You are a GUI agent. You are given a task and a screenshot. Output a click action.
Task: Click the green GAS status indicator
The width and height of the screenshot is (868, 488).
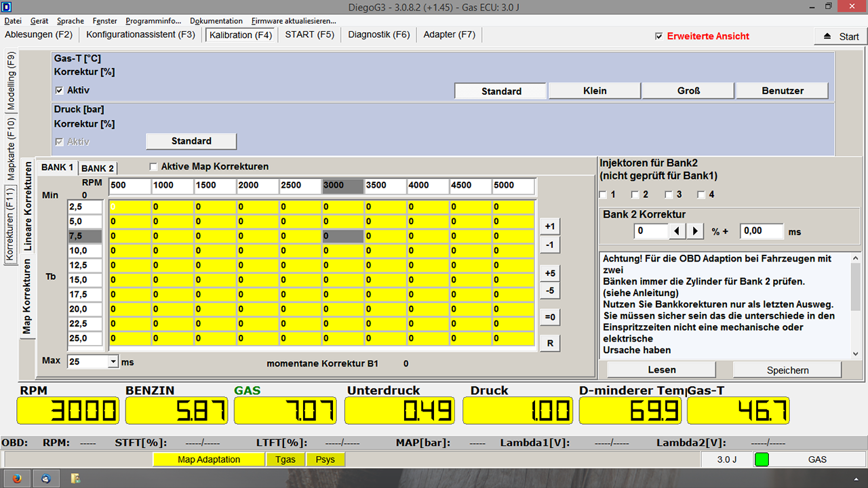pyautogui.click(x=762, y=459)
